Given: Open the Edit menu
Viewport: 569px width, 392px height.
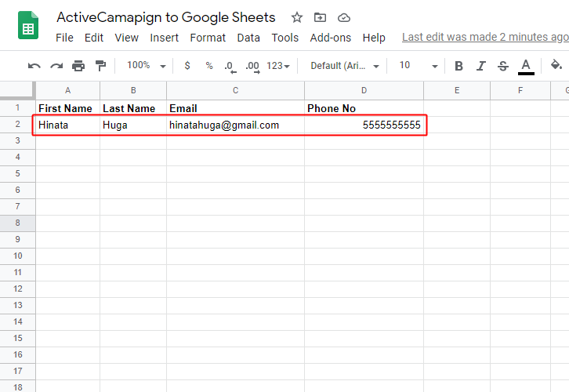Looking at the screenshot, I should [x=94, y=38].
